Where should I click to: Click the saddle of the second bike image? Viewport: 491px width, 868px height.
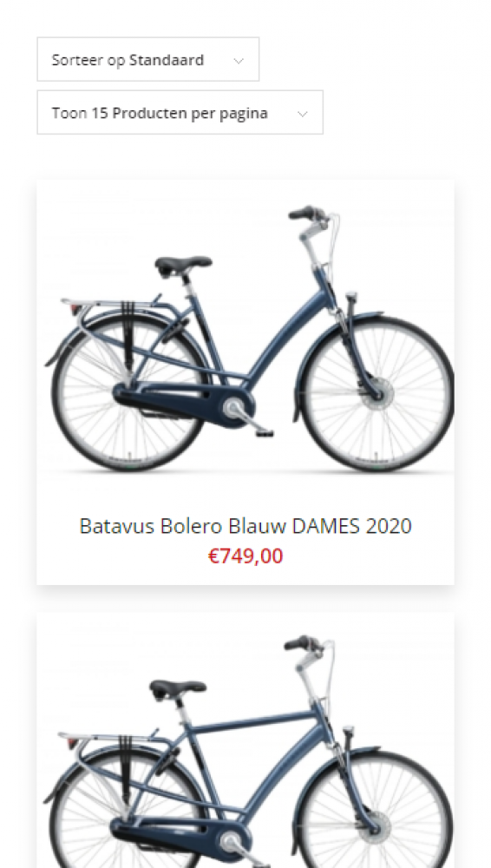point(178,688)
